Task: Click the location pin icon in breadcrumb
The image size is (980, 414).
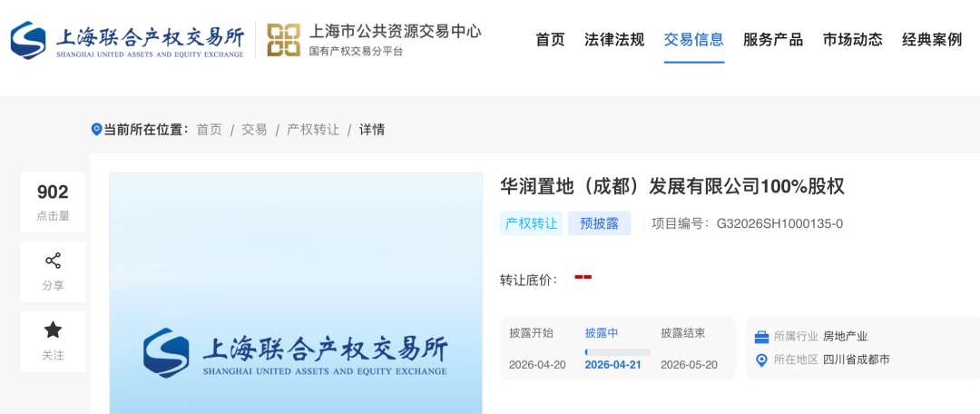Action: point(96,130)
